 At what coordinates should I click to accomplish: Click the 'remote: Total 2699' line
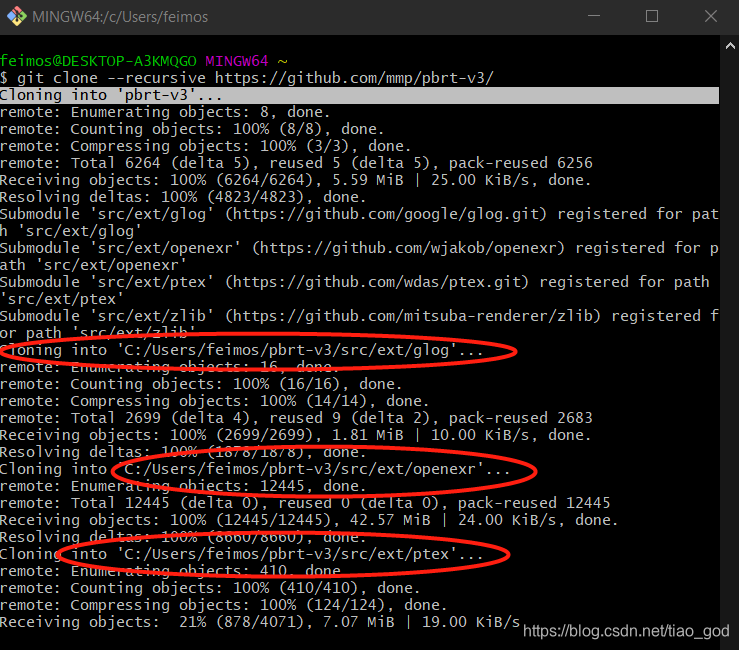(x=296, y=418)
